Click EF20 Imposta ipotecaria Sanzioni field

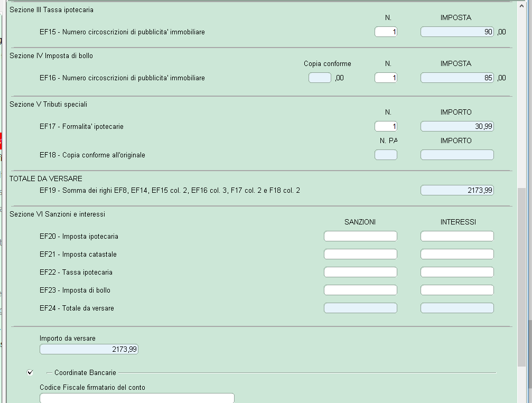click(360, 236)
